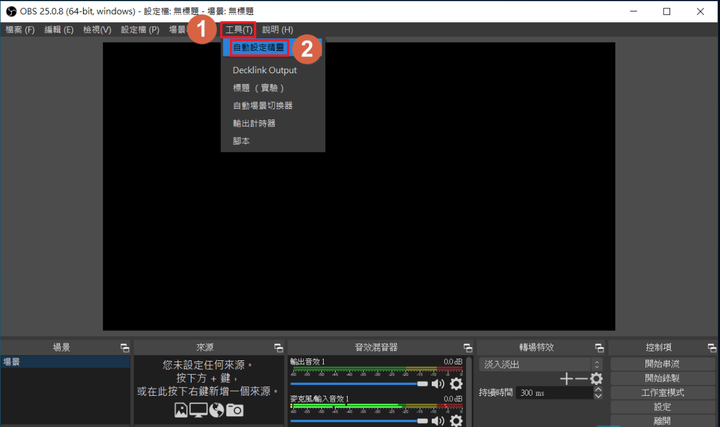Pop out the 來源 dock panel

(278, 348)
